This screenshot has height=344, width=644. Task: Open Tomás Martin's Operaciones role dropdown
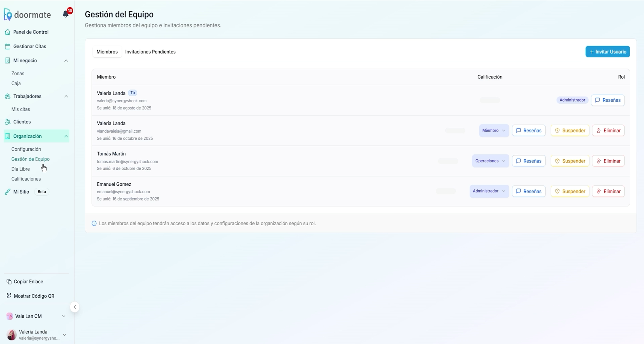(x=490, y=161)
